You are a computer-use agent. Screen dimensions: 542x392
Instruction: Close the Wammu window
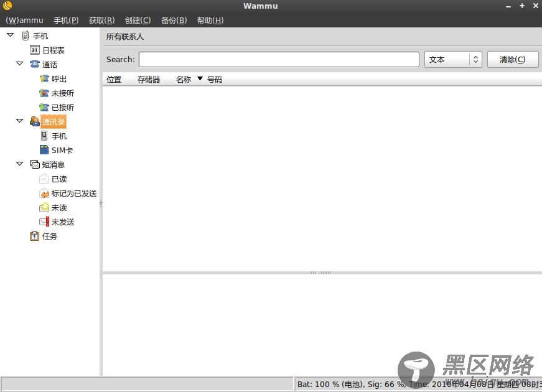click(x=535, y=6)
